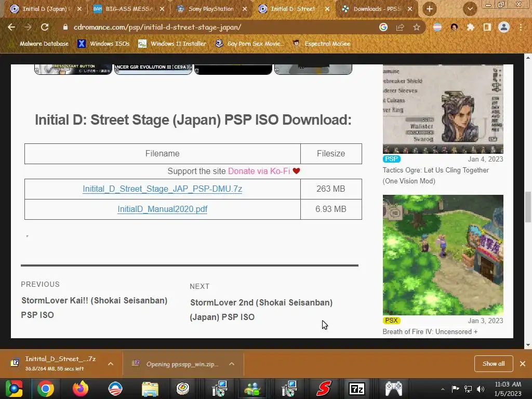Viewport: 532px width, 399px height.
Task: Open the Action Center flag icon
Action: click(455, 389)
